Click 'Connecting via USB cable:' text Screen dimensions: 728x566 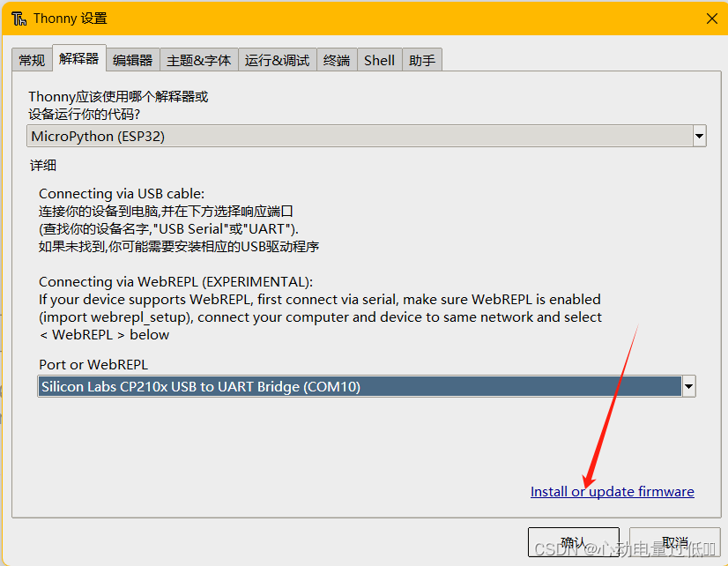[x=122, y=194]
